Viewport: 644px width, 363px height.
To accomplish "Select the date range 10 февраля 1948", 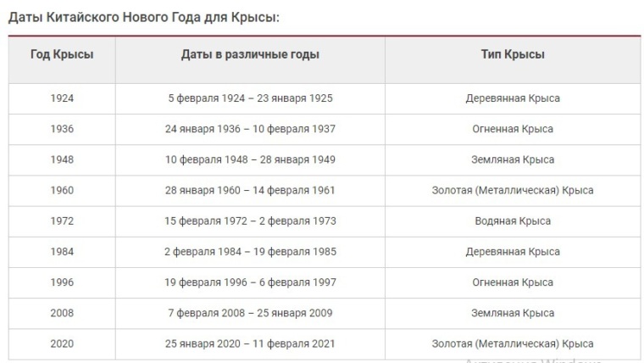I will coord(250,159).
